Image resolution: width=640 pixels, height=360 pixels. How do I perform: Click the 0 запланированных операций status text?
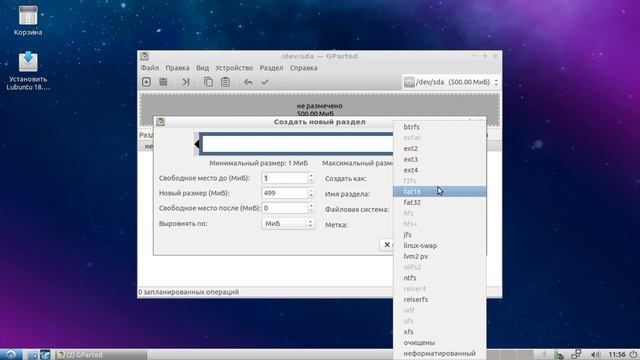pyautogui.click(x=189, y=292)
